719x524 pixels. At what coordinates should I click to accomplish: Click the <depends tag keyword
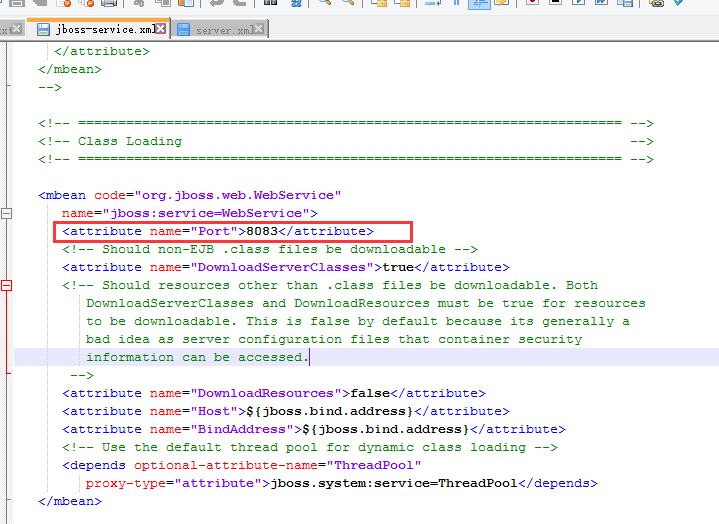coord(94,465)
